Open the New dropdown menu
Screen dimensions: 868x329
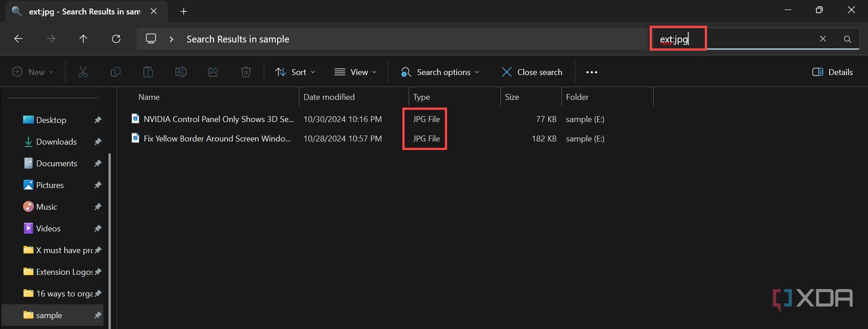point(33,72)
